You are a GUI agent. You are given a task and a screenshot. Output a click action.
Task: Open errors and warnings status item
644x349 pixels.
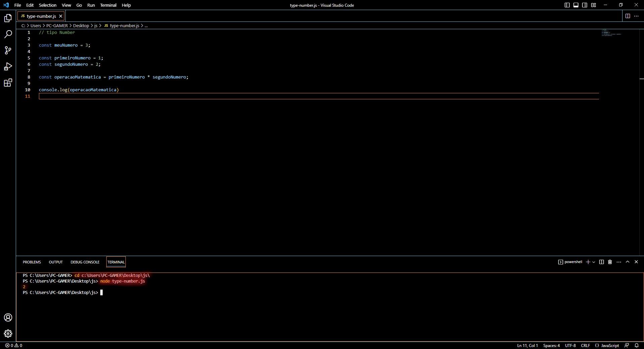click(13, 345)
